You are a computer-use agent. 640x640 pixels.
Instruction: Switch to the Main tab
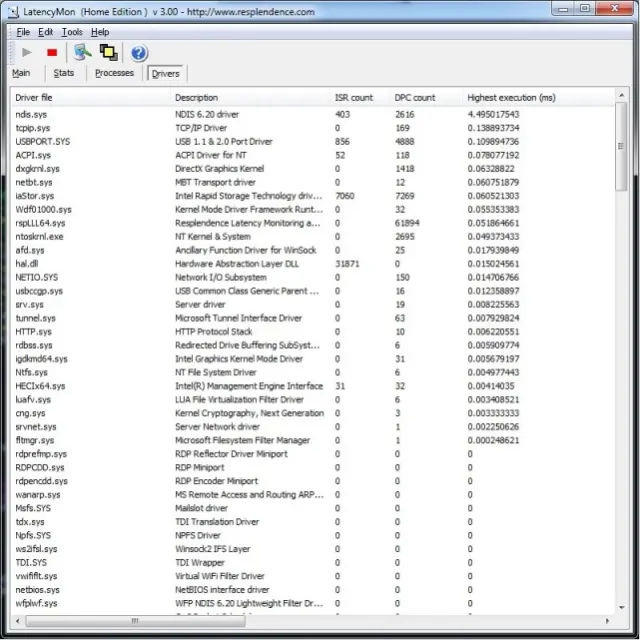[x=21, y=73]
